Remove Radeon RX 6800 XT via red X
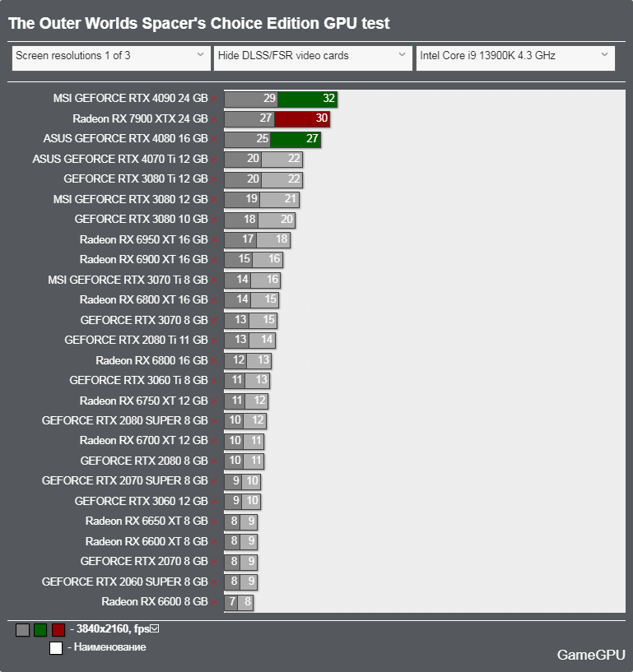633x672 pixels. pyautogui.click(x=214, y=300)
